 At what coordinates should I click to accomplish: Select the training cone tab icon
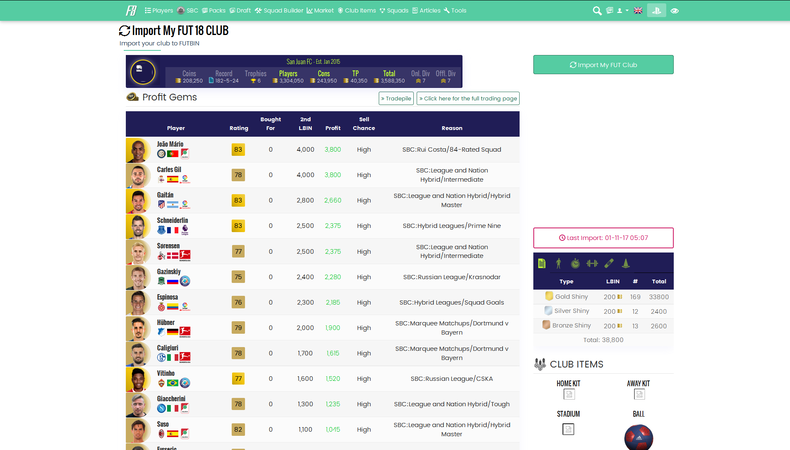(624, 264)
